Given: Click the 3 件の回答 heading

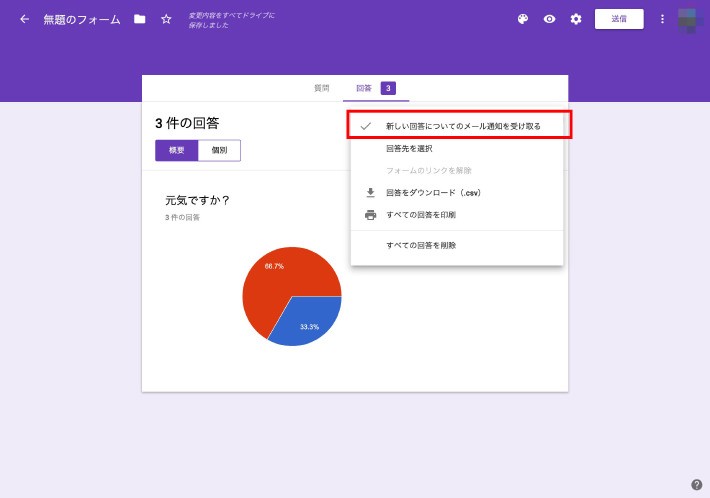Looking at the screenshot, I should (187, 123).
